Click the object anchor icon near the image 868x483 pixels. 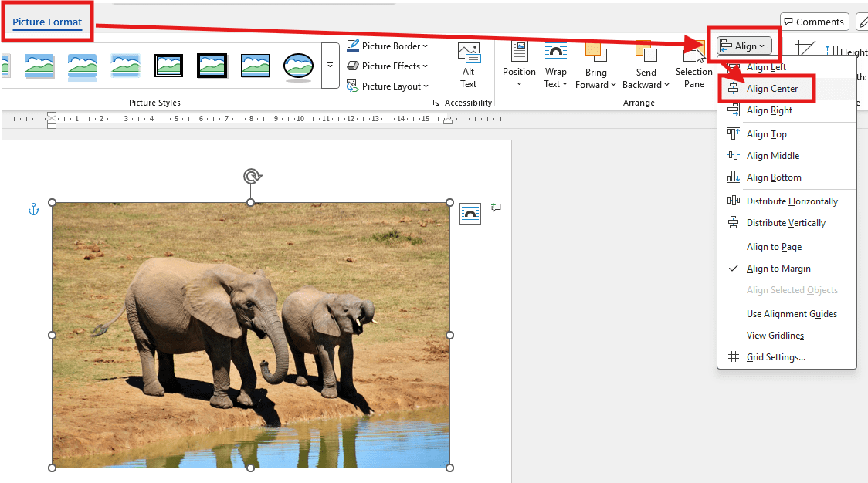coord(33,208)
